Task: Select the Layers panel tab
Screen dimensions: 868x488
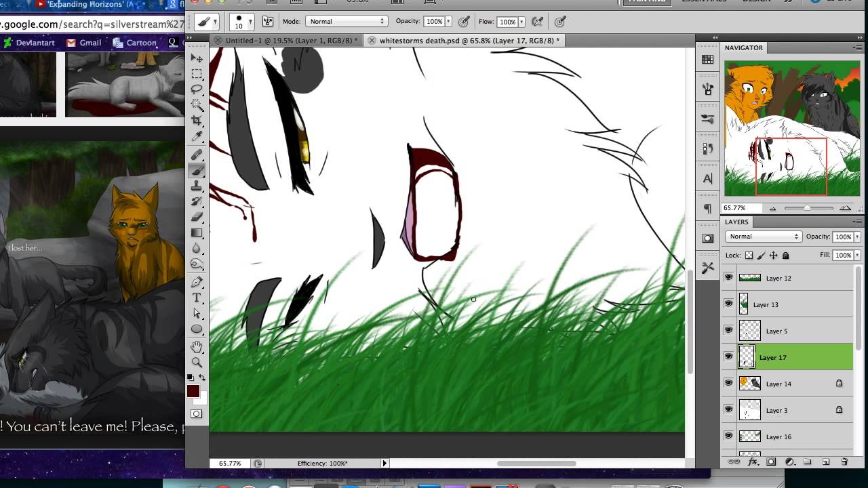Action: click(x=736, y=222)
